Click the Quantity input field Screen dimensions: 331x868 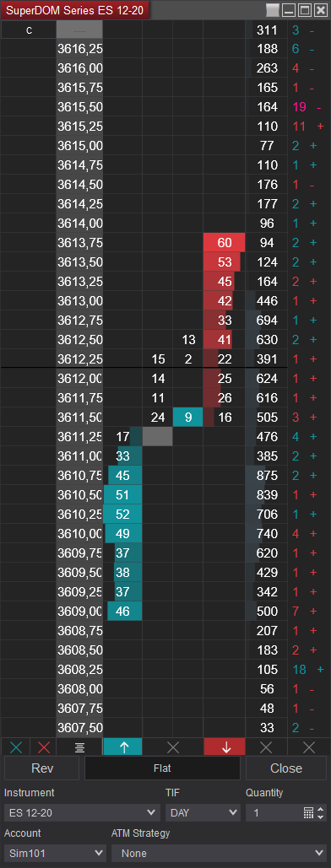pyautogui.click(x=274, y=813)
